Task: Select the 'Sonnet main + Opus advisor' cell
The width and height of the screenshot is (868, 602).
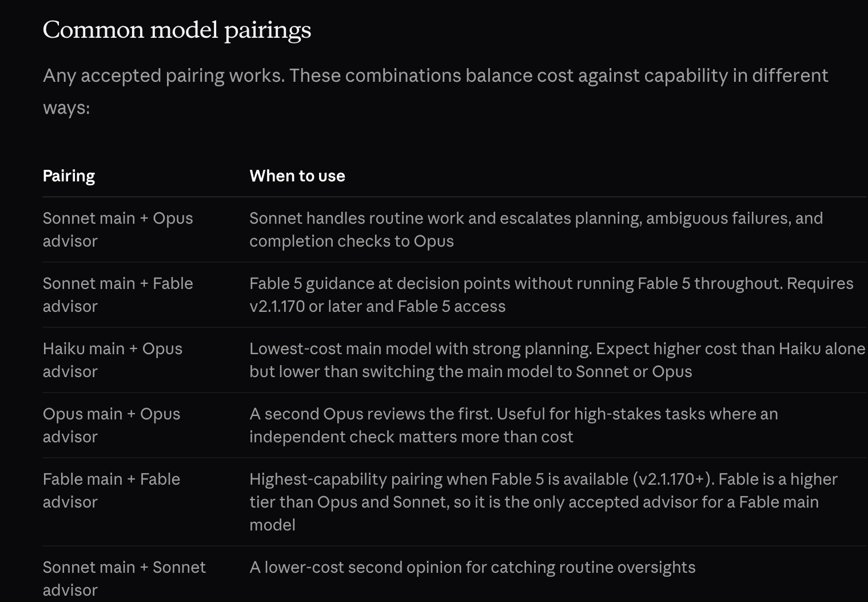Action: pos(118,229)
